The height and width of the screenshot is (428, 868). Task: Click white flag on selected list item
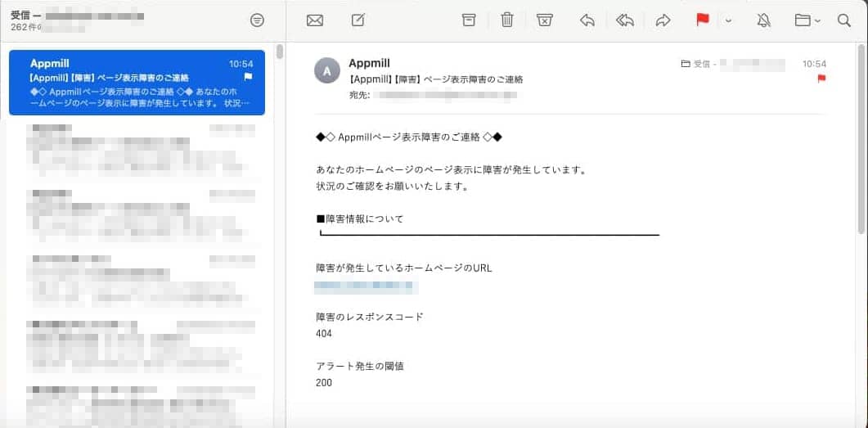click(x=248, y=77)
